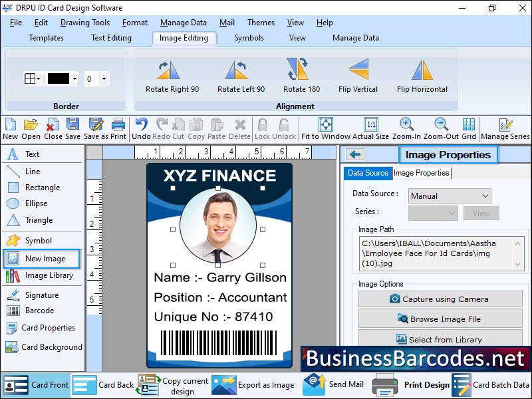Switch to the Templates ribbon tab
The height and width of the screenshot is (399, 532).
[46, 38]
